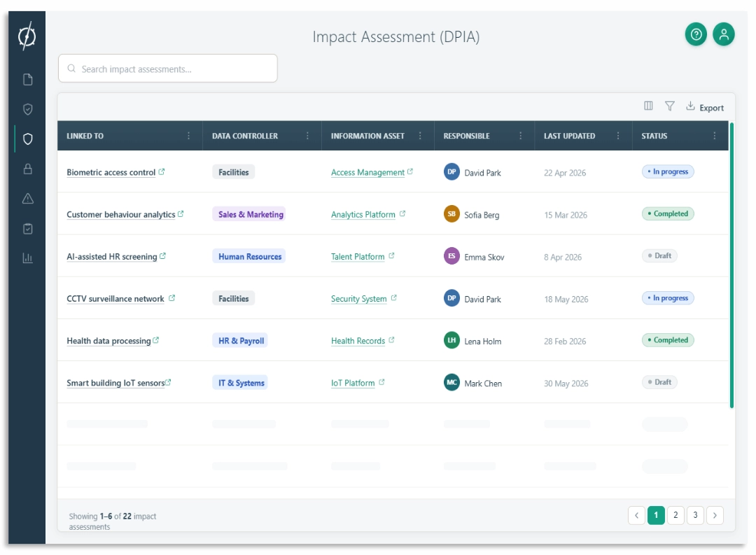Viewport: 756px width, 555px height.
Task: Click Emma Skov's name in Responsible column
Action: [x=484, y=257]
